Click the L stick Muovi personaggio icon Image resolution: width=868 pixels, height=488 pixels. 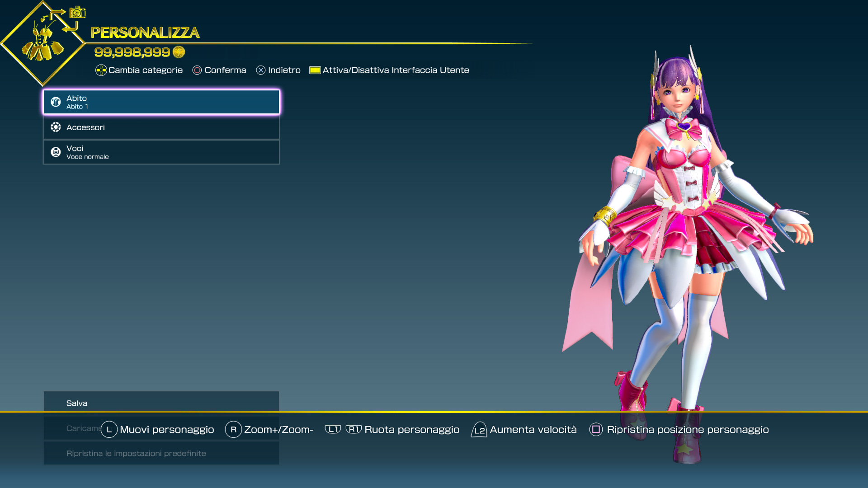pyautogui.click(x=109, y=429)
